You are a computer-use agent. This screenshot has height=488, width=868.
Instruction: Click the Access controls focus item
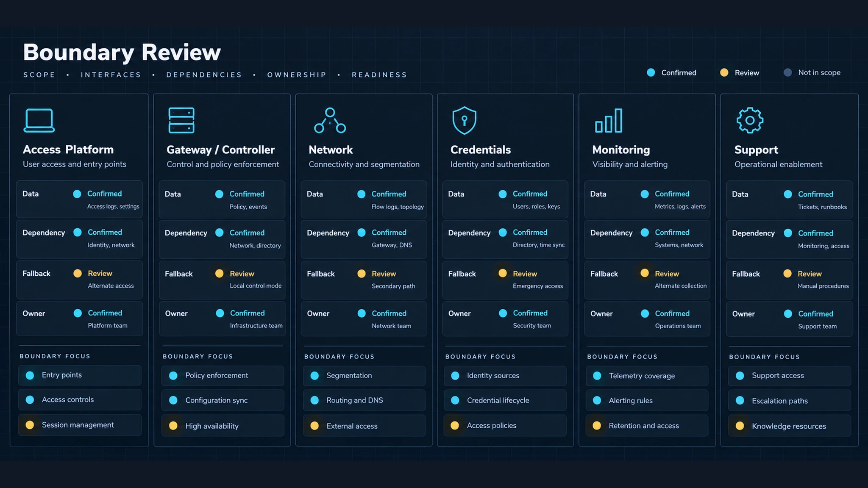[80, 400]
